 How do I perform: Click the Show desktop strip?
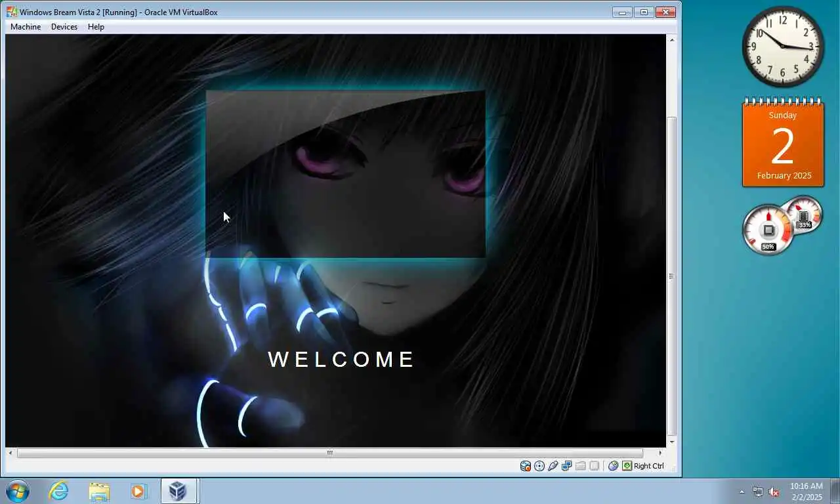pyautogui.click(x=835, y=491)
